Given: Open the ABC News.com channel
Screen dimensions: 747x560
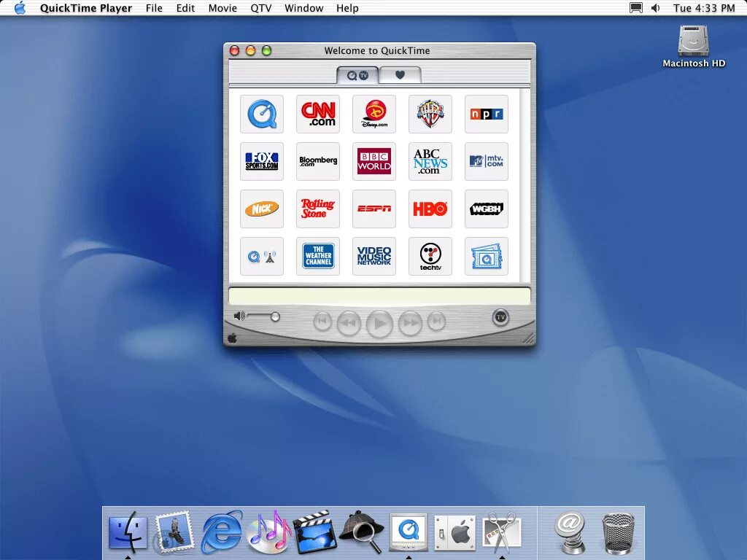Looking at the screenshot, I should pyautogui.click(x=430, y=161).
